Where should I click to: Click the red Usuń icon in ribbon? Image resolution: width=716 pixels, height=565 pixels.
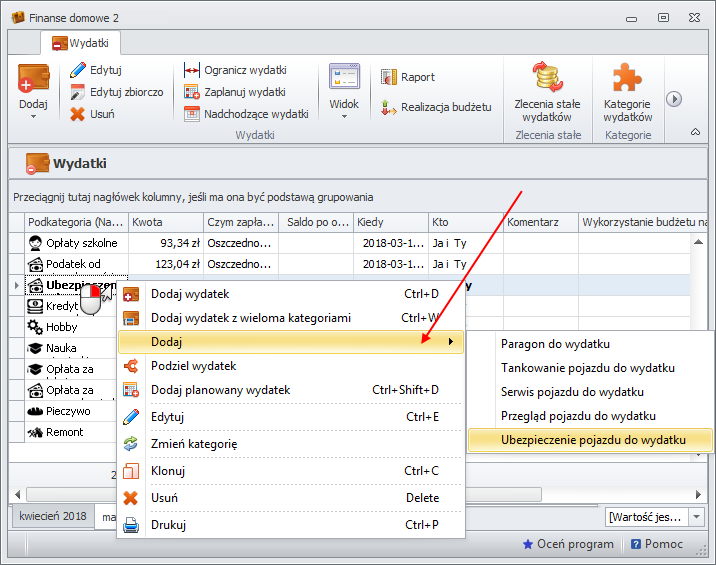pyautogui.click(x=78, y=114)
